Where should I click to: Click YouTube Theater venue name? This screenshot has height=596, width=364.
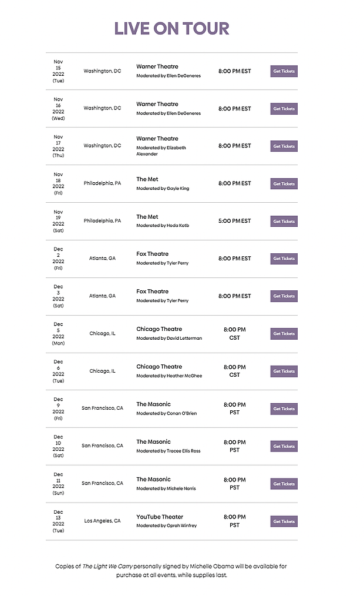160,517
